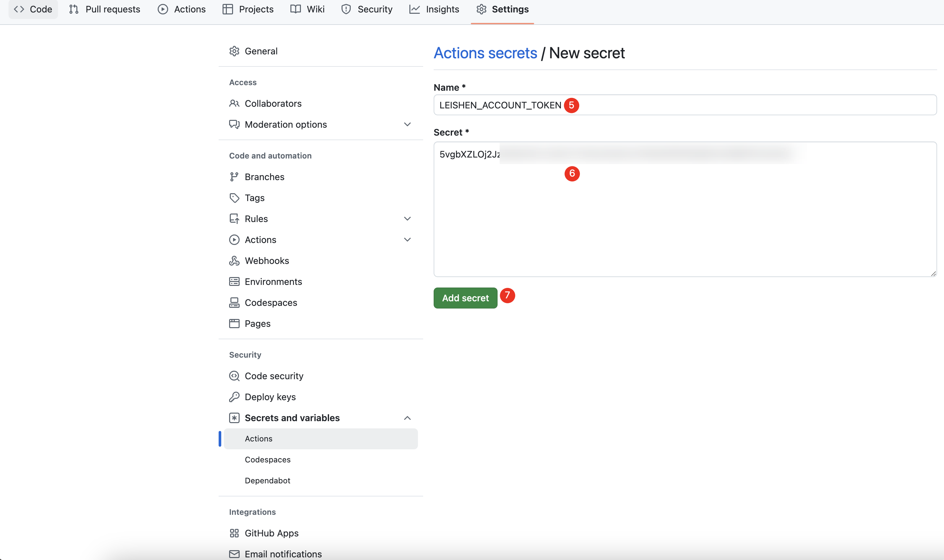Click the play icon beside sidebar Actions
Image resolution: width=944 pixels, height=560 pixels.
click(234, 240)
